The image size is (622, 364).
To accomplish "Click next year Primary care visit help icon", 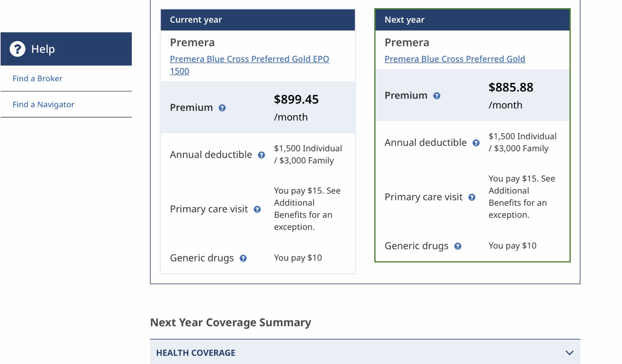I will pos(472,197).
